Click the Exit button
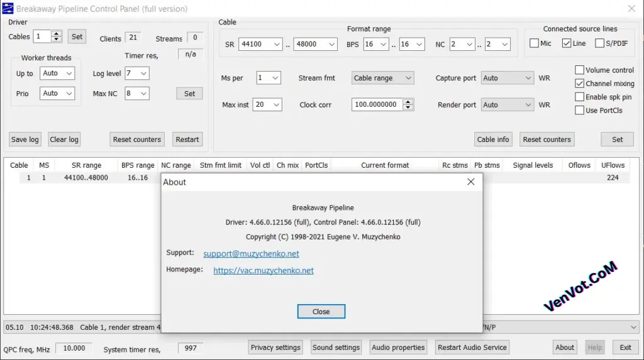The height and width of the screenshot is (360, 644). (x=625, y=347)
